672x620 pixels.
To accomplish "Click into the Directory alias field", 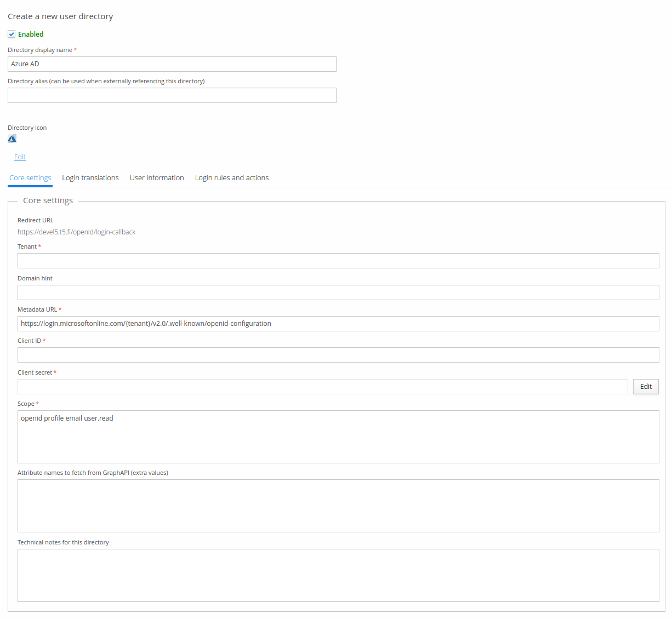I will tap(172, 95).
